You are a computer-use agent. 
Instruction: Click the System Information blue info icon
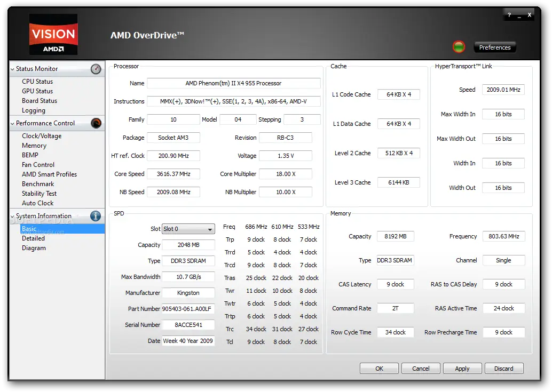pos(96,216)
